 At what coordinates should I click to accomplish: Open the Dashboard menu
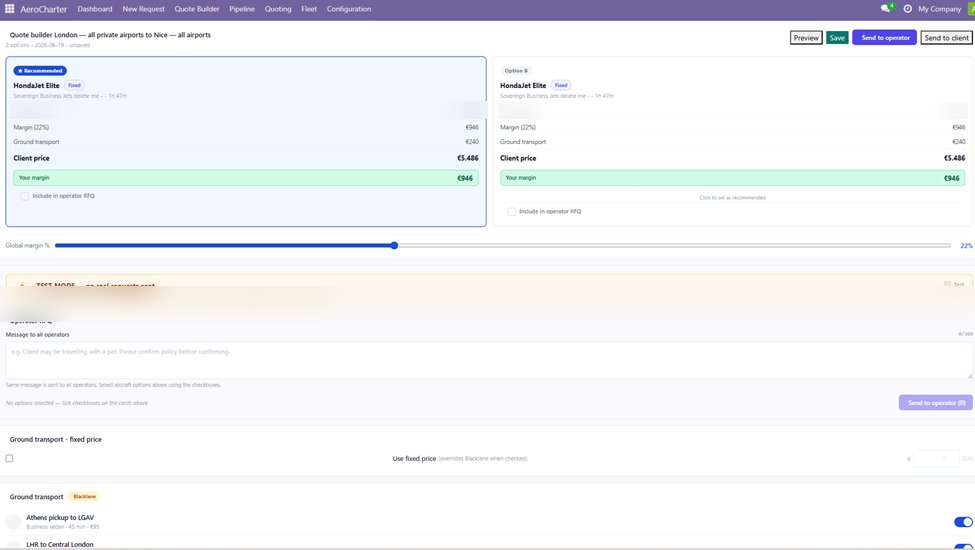[x=95, y=9]
